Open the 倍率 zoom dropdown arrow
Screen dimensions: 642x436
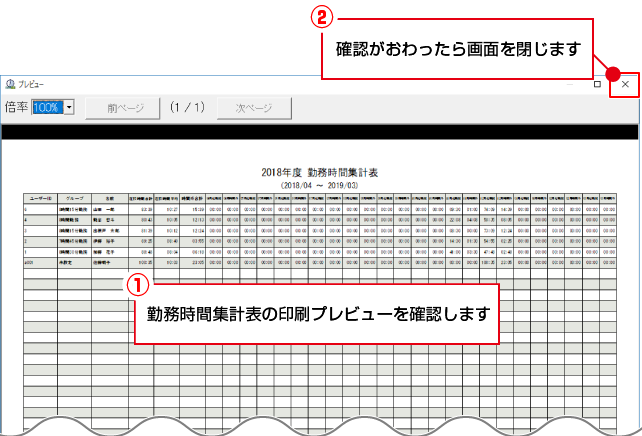70,106
